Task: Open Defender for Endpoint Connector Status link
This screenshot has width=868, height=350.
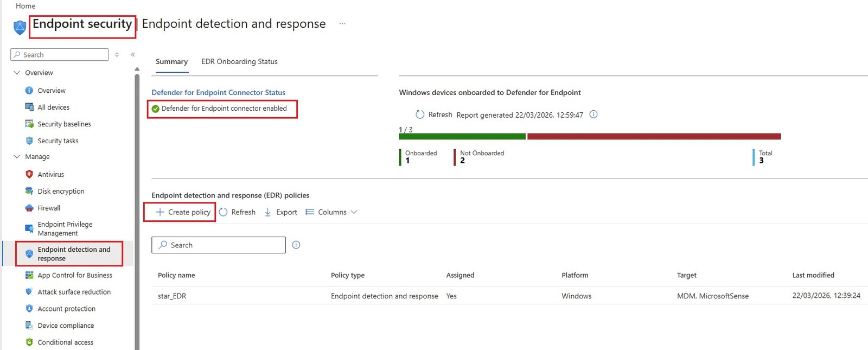Action: click(x=218, y=93)
